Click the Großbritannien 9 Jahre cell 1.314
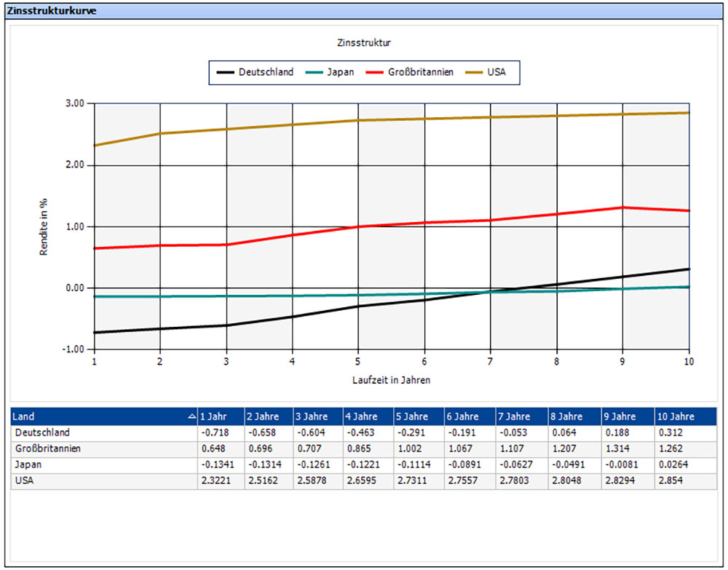This screenshot has height=570, width=728. [617, 449]
